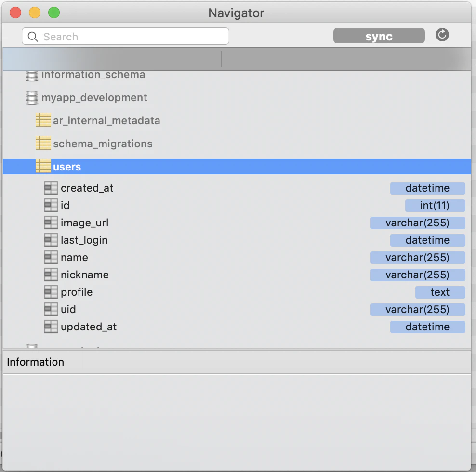
Task: Open the ar_internal_metadata table
Action: (x=106, y=120)
